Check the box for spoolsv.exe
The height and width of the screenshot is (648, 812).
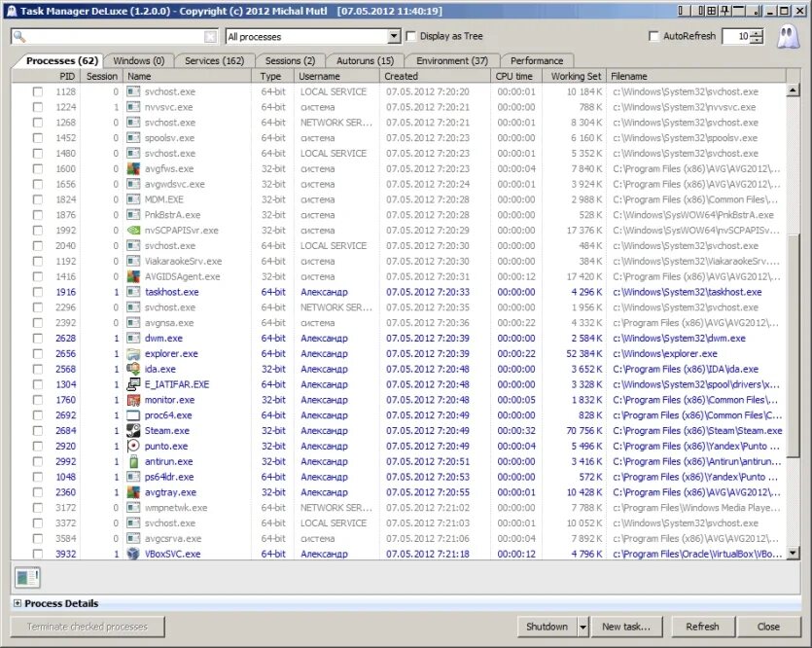coord(37,138)
